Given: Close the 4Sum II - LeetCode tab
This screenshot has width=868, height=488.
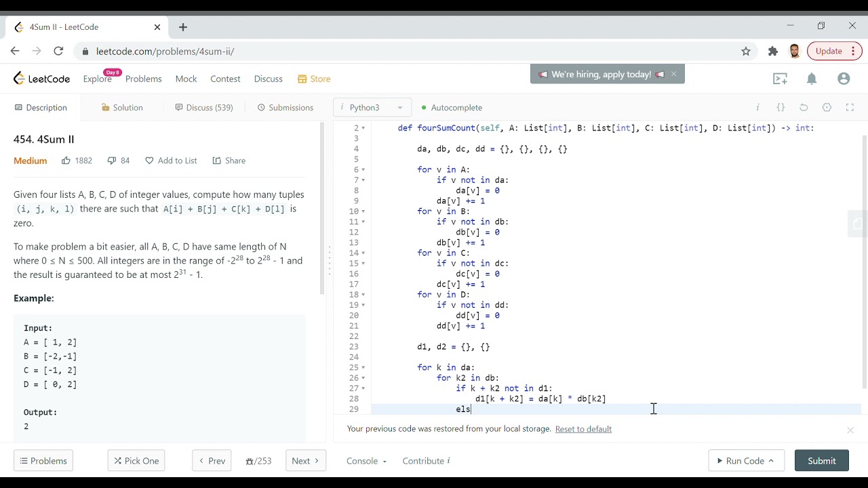Looking at the screenshot, I should pyautogui.click(x=157, y=27).
